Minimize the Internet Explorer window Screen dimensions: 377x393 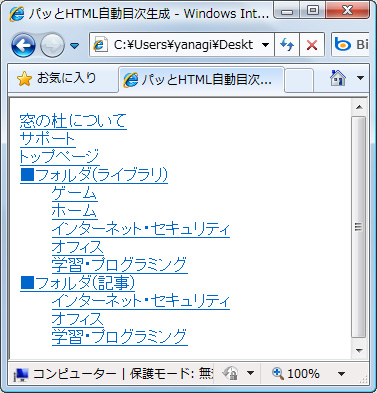(287, 11)
